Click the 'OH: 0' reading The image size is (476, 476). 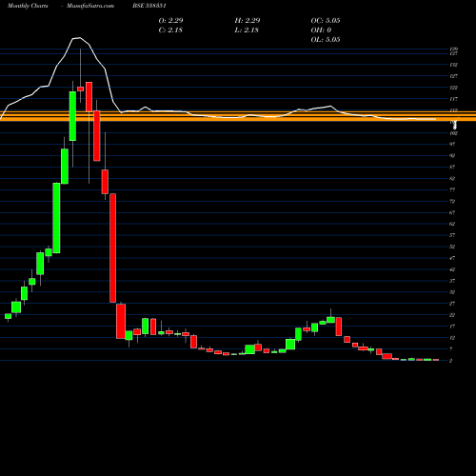[321, 30]
